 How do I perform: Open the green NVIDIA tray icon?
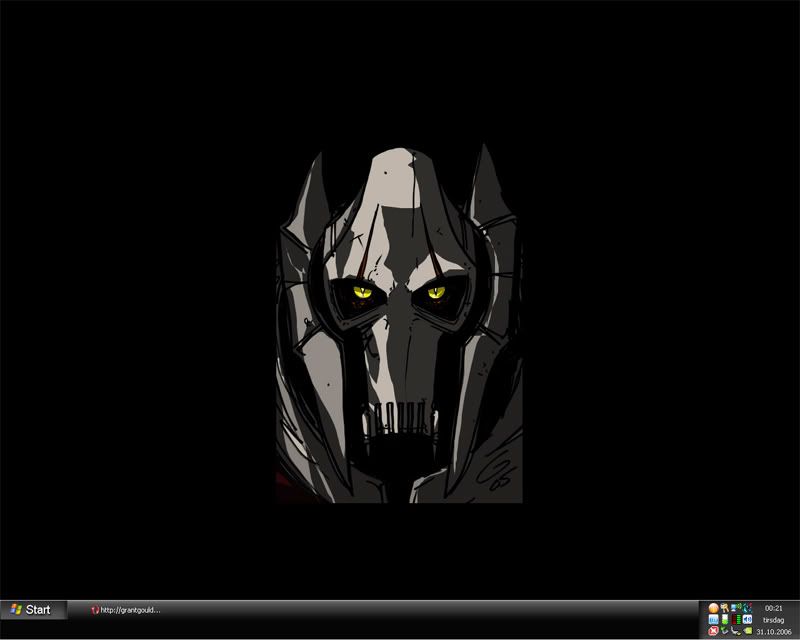tap(747, 631)
